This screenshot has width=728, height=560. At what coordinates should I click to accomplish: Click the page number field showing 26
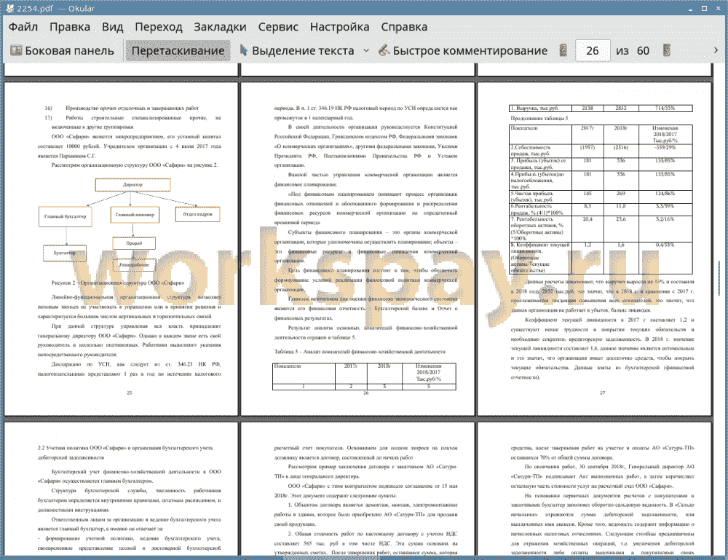tap(593, 51)
